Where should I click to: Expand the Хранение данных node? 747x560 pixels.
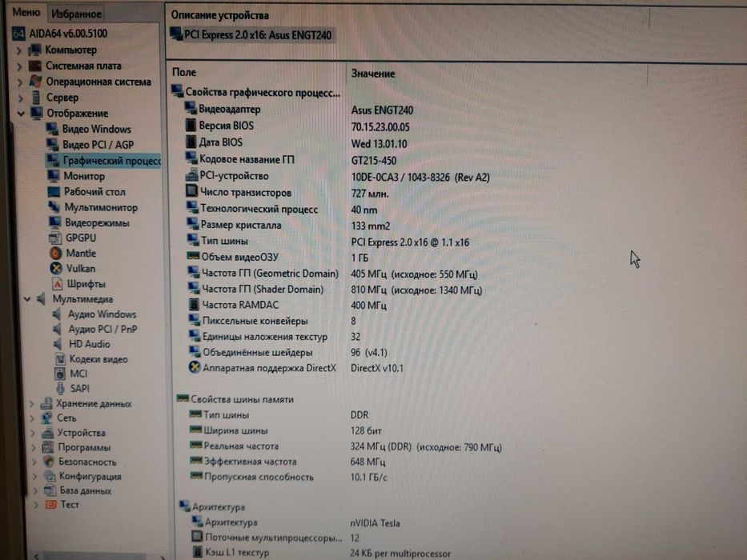[31, 404]
